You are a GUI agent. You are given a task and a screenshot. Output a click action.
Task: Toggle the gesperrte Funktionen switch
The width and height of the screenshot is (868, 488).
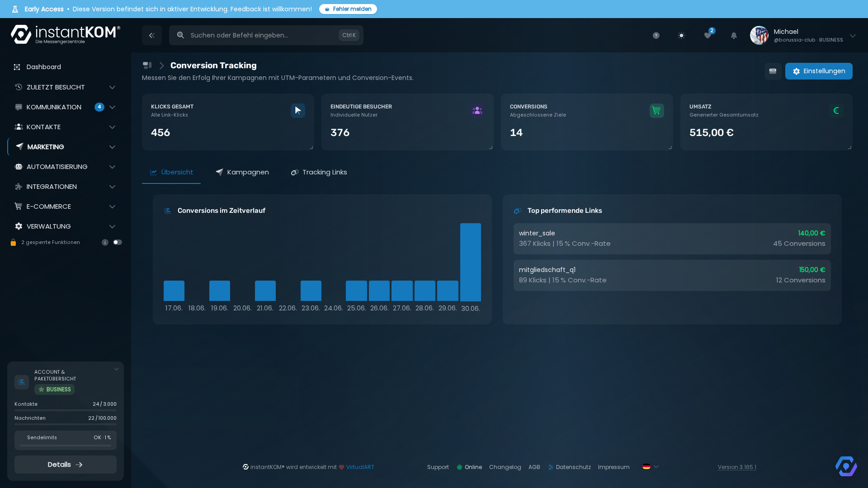(118, 243)
